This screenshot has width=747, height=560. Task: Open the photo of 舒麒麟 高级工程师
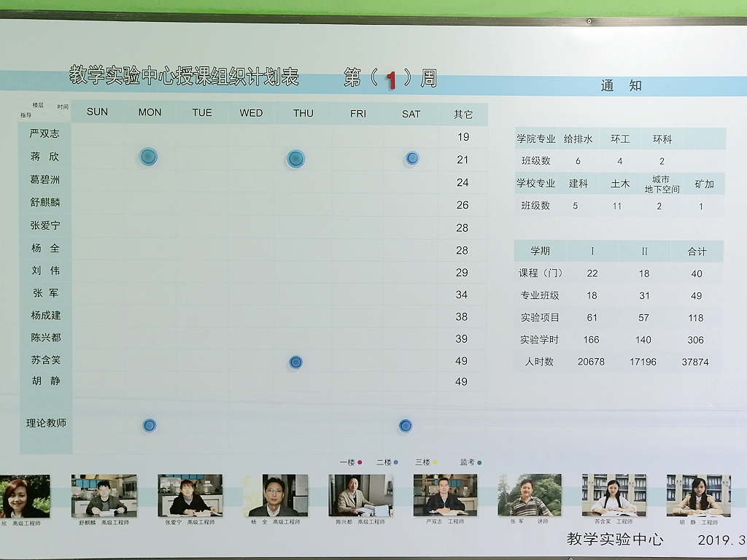104,495
